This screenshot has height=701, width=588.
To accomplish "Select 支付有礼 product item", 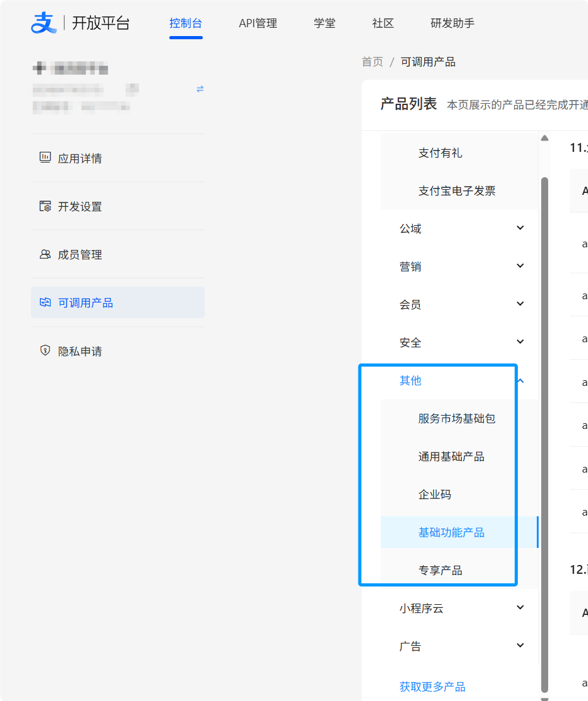I will pos(459,153).
